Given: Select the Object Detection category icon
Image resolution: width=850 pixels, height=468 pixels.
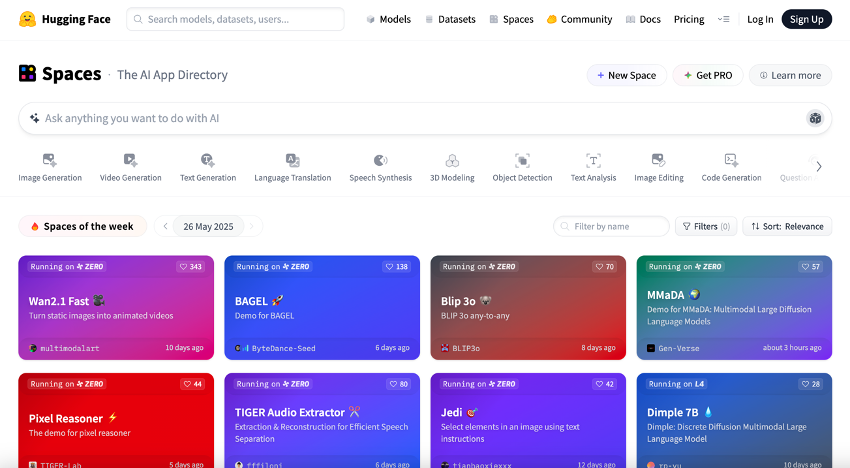Looking at the screenshot, I should tap(522, 161).
